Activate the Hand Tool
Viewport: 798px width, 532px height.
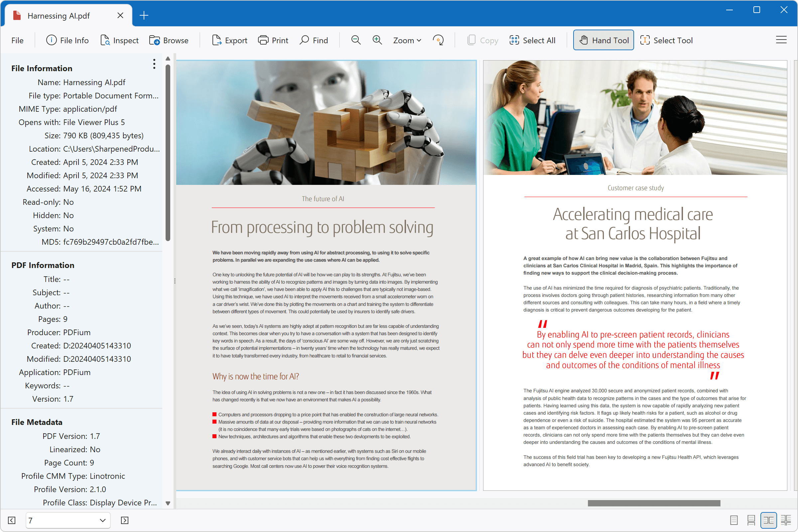pos(603,40)
